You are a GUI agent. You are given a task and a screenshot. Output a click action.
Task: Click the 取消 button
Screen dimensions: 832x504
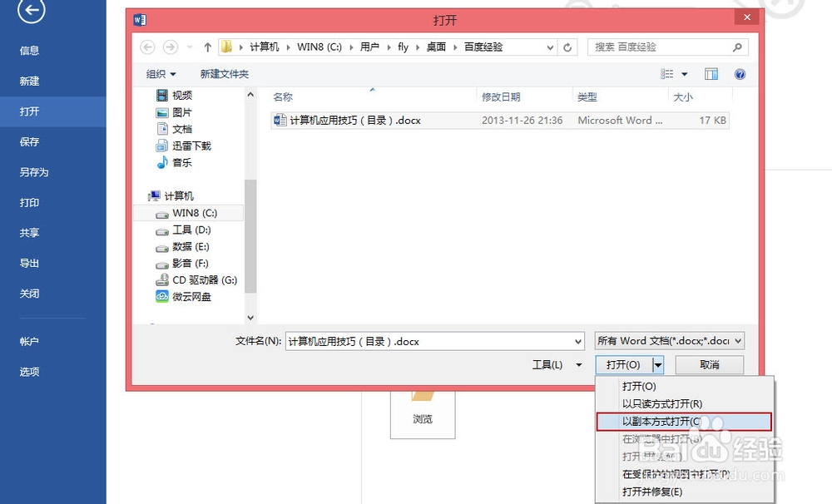pos(709,364)
